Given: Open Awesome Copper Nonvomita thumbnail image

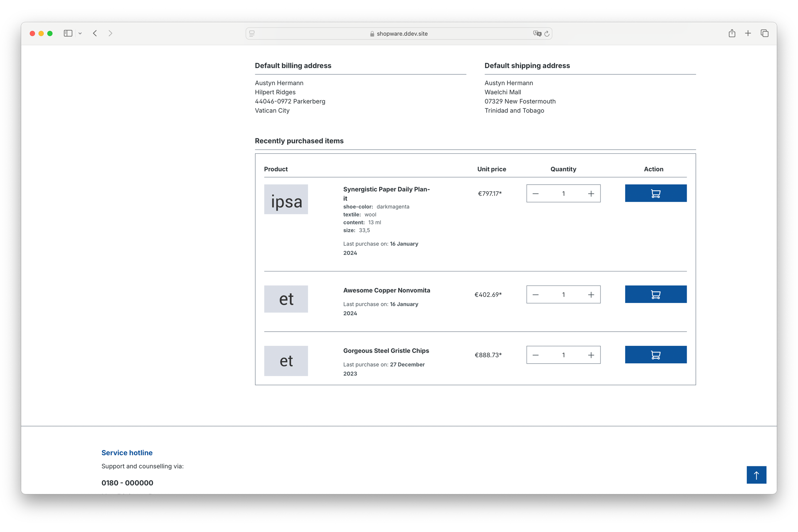Looking at the screenshot, I should click(x=286, y=299).
